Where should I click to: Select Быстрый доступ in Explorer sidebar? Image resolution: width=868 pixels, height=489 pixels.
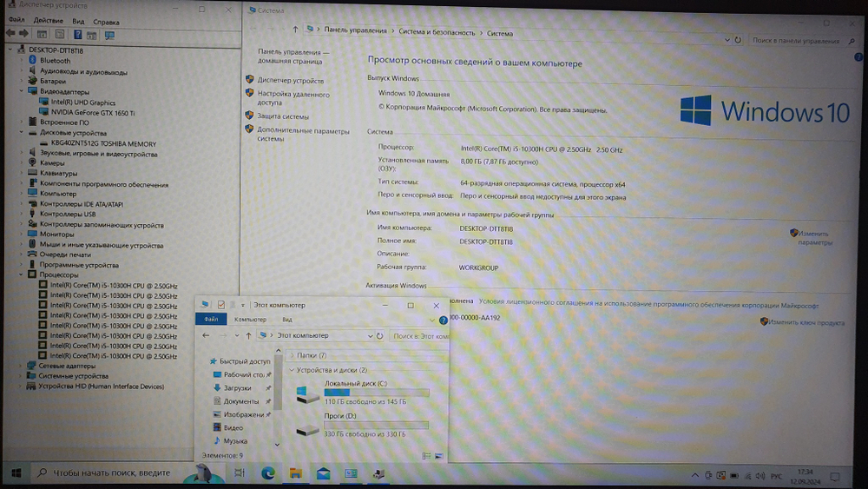pos(245,361)
